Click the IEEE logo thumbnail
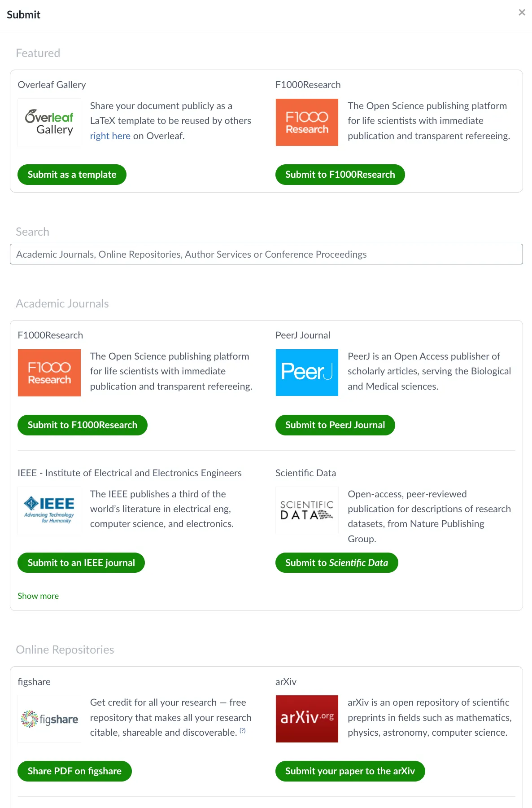The height and width of the screenshot is (808, 532). click(x=49, y=510)
